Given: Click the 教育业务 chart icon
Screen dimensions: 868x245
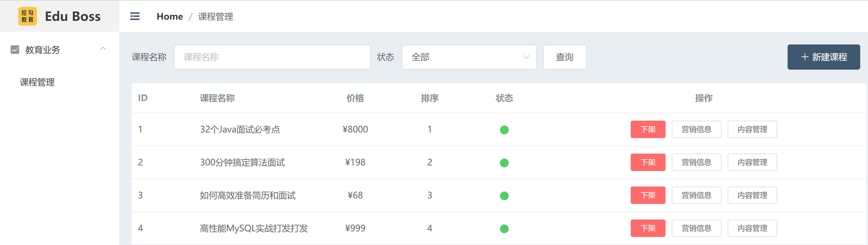Looking at the screenshot, I should click(15, 50).
